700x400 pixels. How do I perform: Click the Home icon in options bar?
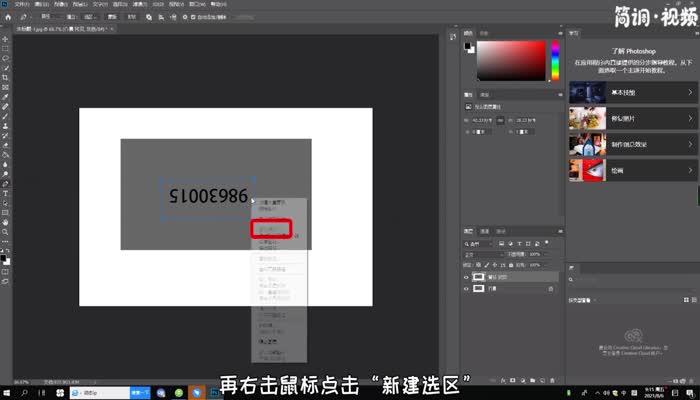pyautogui.click(x=8, y=18)
